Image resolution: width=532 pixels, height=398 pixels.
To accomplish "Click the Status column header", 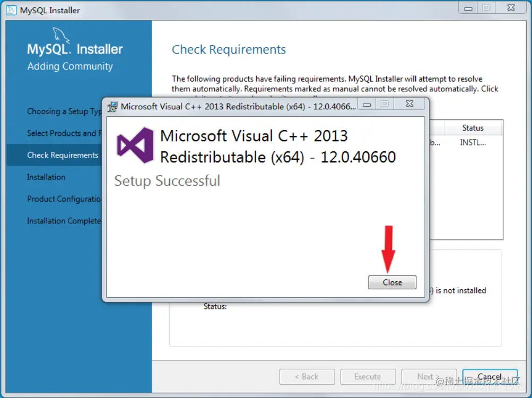I will point(473,128).
